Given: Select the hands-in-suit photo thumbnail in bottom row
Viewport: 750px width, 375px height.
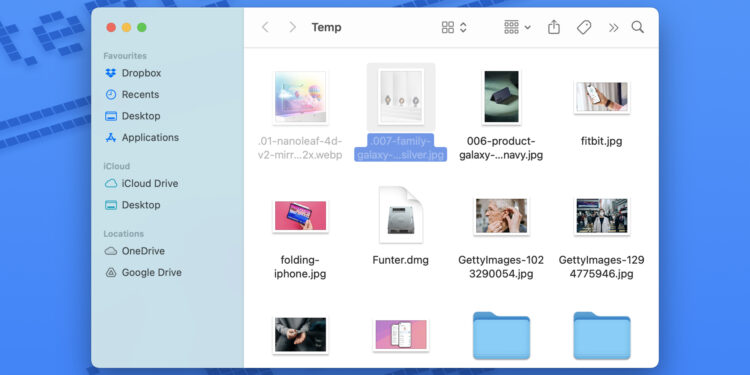Looking at the screenshot, I should pos(300,335).
